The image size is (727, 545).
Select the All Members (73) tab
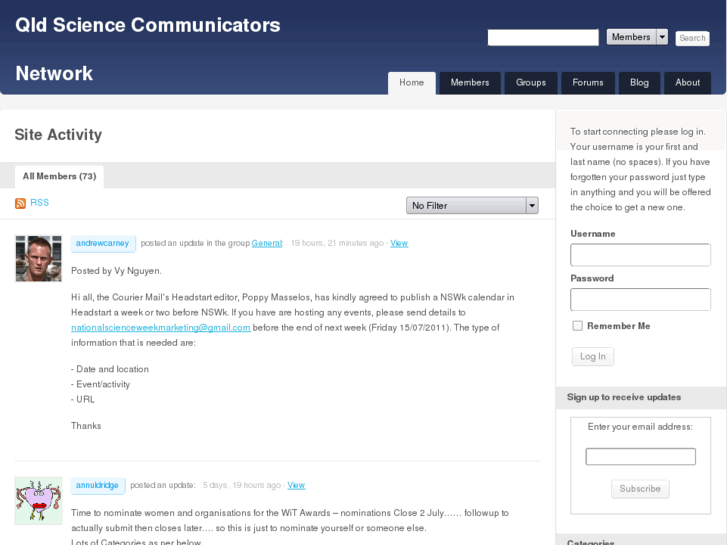pyautogui.click(x=59, y=177)
